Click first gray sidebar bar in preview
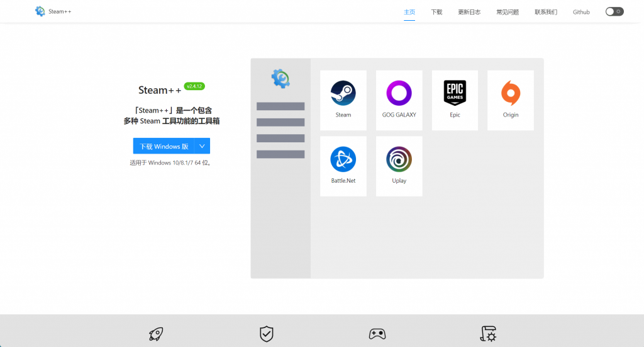 click(x=280, y=106)
